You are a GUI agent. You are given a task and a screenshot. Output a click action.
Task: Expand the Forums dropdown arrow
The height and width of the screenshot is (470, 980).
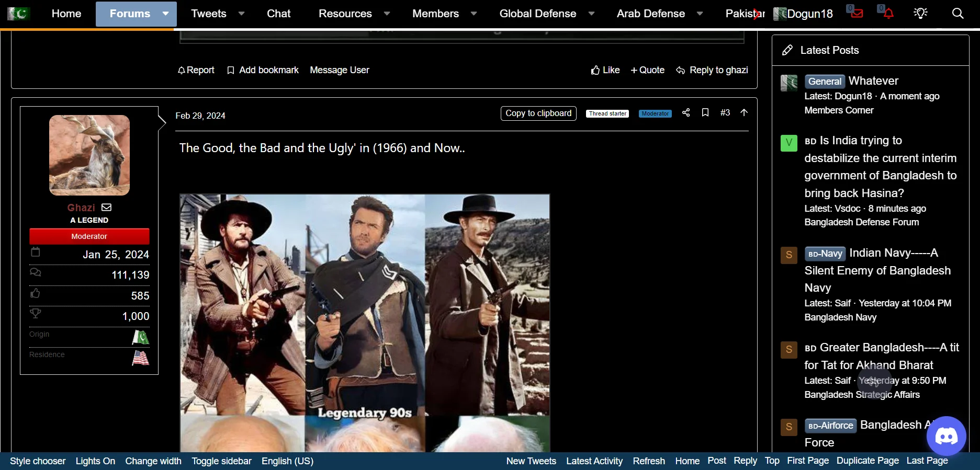tap(165, 14)
